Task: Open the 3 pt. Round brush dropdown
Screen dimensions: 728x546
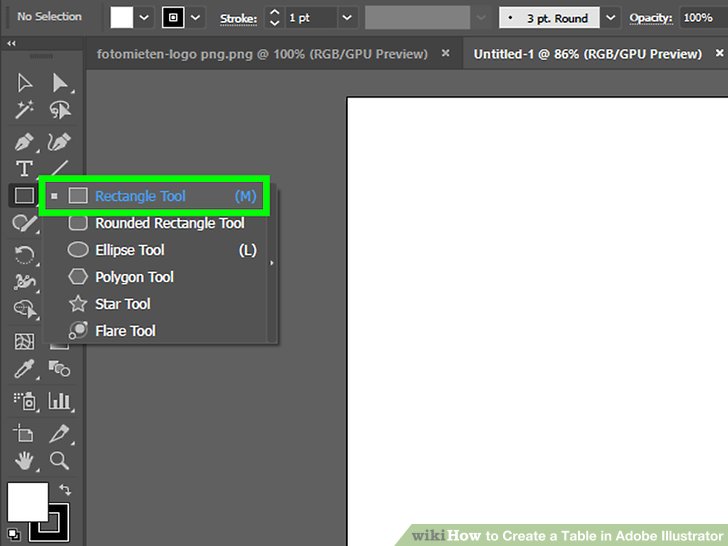Action: [610, 18]
